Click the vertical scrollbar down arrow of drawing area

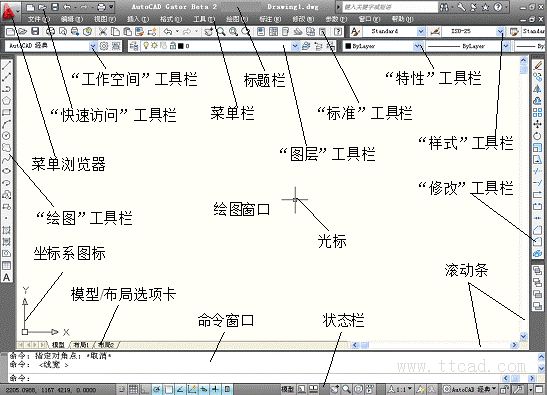pos(523,336)
